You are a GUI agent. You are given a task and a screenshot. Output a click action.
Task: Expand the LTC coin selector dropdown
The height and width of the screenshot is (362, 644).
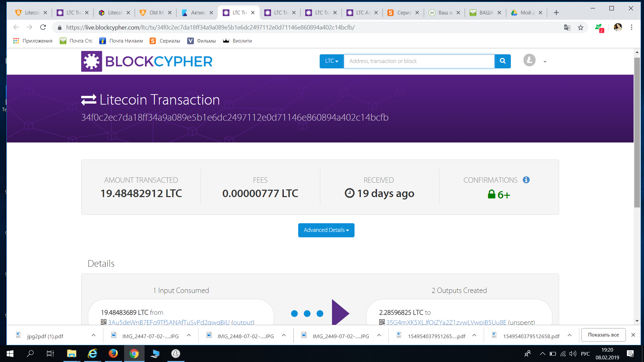(x=332, y=61)
